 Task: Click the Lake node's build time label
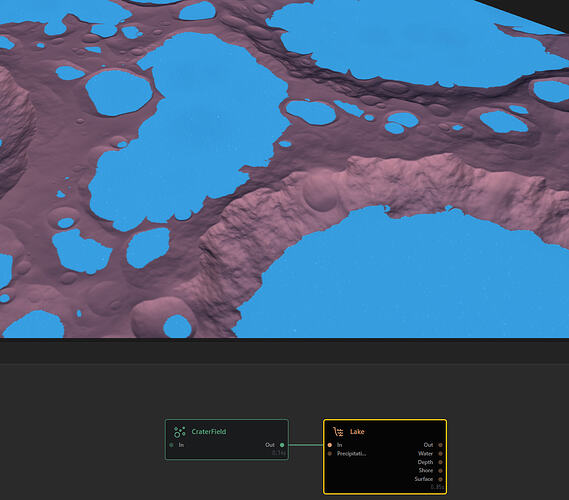point(437,487)
